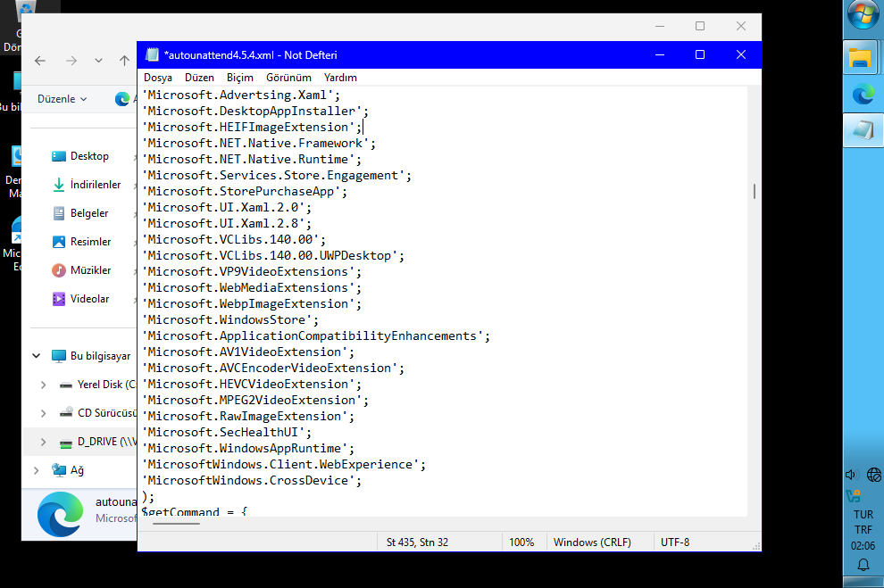The width and height of the screenshot is (884, 588).
Task: Select Ağ in the navigation tree
Action: (x=77, y=470)
